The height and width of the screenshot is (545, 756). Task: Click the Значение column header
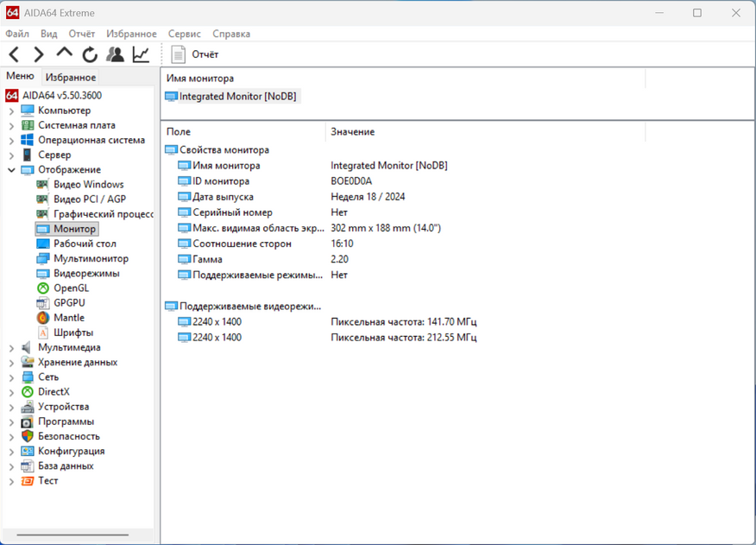click(352, 132)
